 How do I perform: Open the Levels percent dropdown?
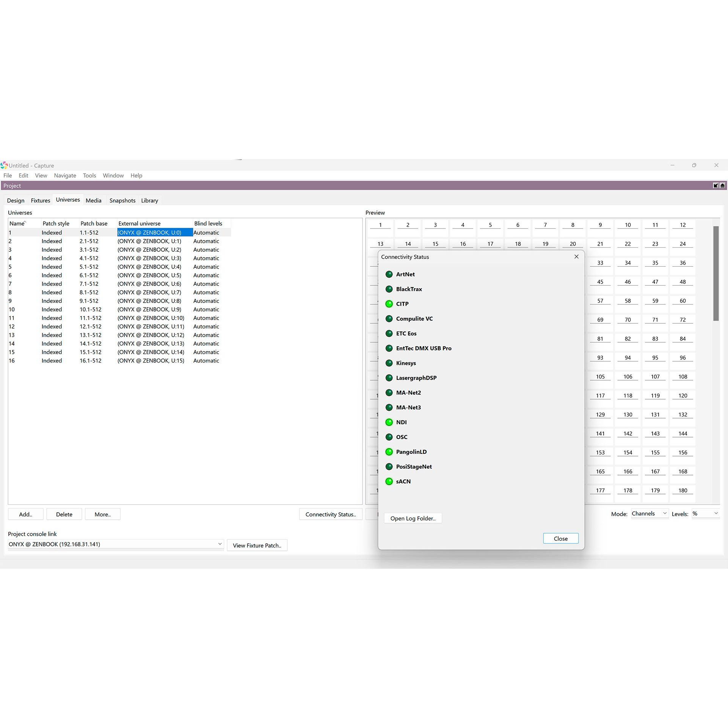[705, 513]
